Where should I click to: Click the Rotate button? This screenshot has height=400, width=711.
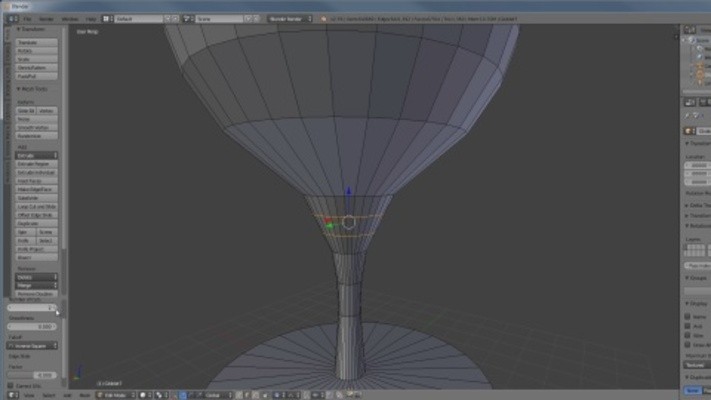click(36, 51)
